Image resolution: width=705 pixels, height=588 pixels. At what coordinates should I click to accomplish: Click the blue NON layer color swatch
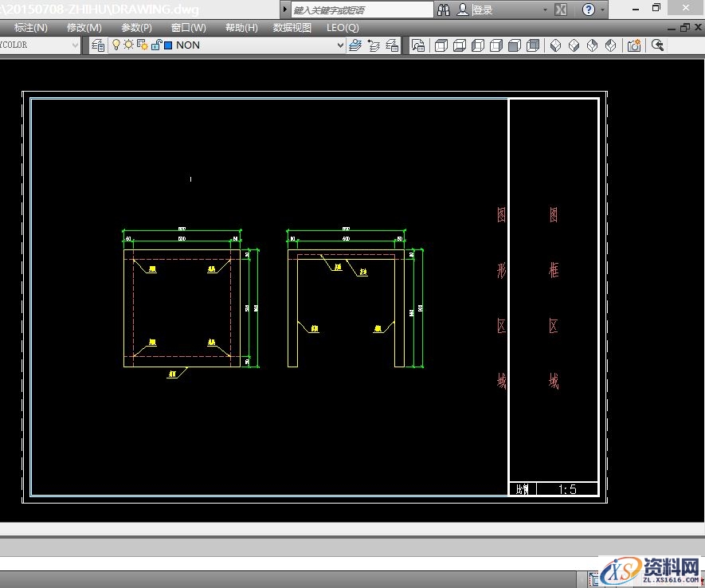point(168,45)
